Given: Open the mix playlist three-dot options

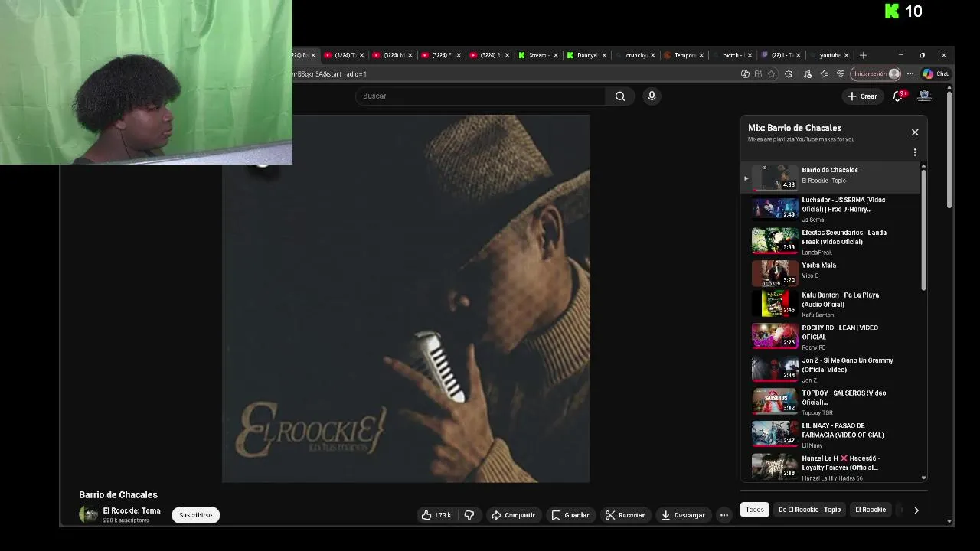Looking at the screenshot, I should coord(915,152).
